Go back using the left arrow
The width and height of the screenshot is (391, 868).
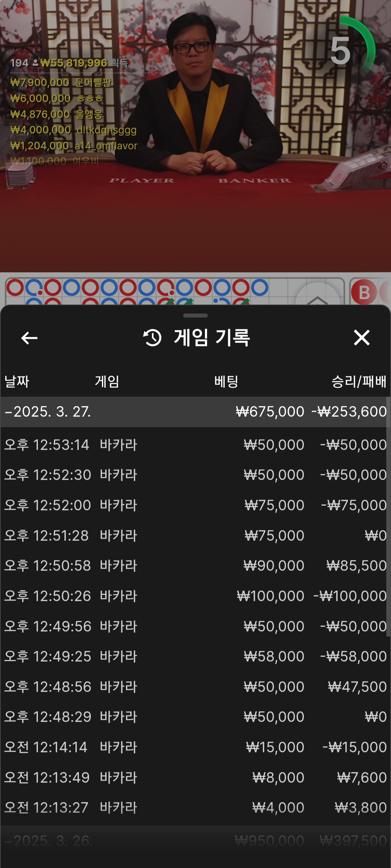tap(29, 338)
